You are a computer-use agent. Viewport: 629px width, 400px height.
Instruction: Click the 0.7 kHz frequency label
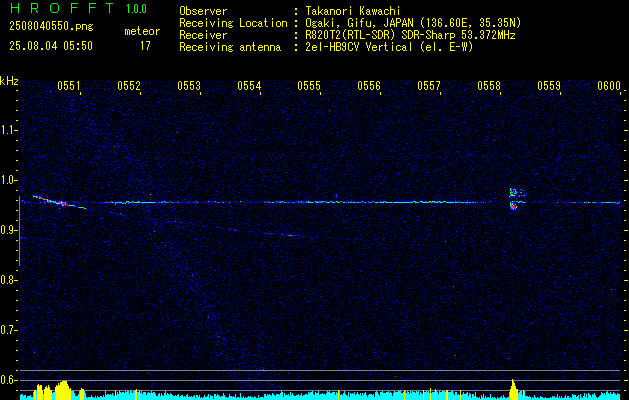8,330
